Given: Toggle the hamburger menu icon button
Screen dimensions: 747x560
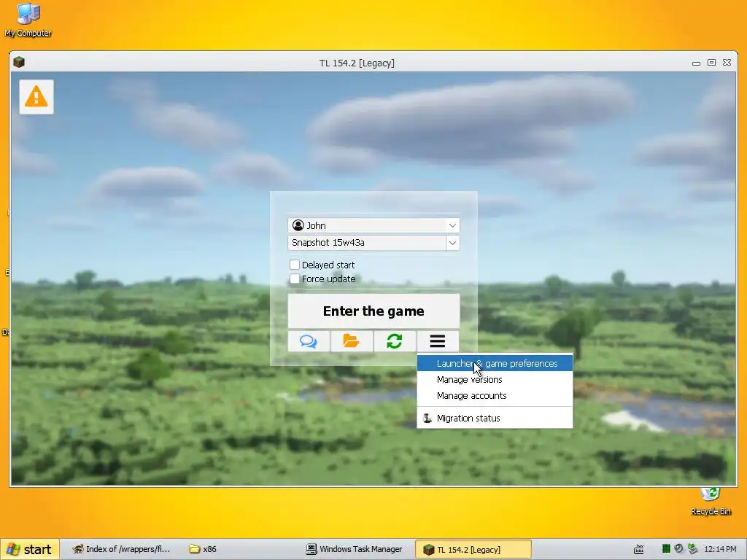Looking at the screenshot, I should pyautogui.click(x=438, y=341).
